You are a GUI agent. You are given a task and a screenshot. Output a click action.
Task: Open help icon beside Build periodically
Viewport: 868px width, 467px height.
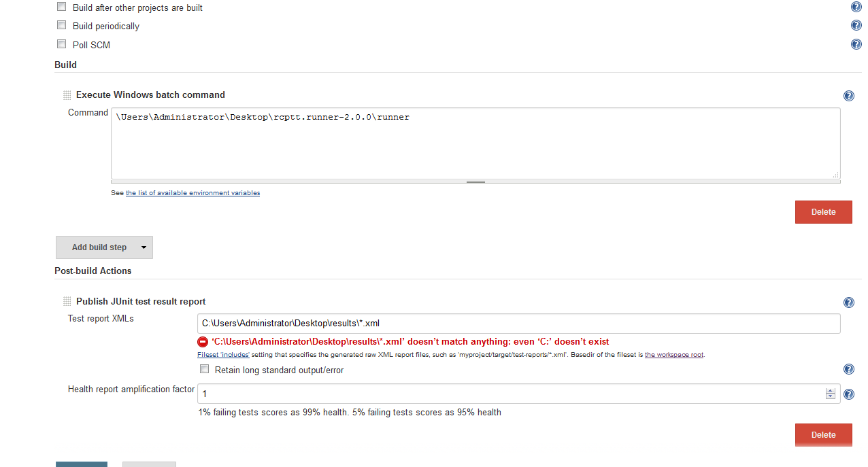click(x=856, y=25)
